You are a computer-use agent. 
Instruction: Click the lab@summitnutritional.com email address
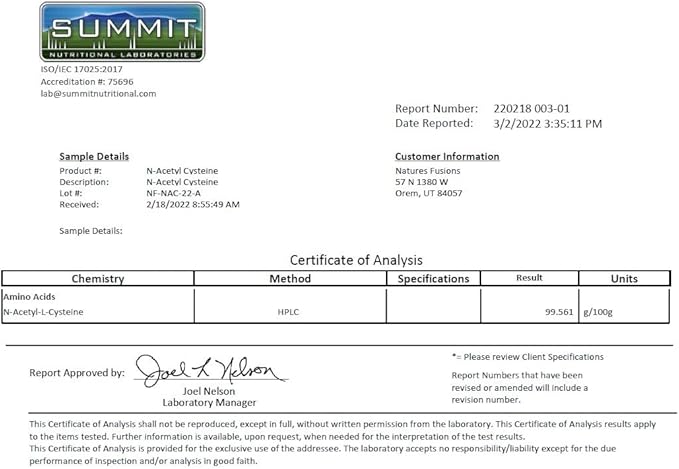98,94
